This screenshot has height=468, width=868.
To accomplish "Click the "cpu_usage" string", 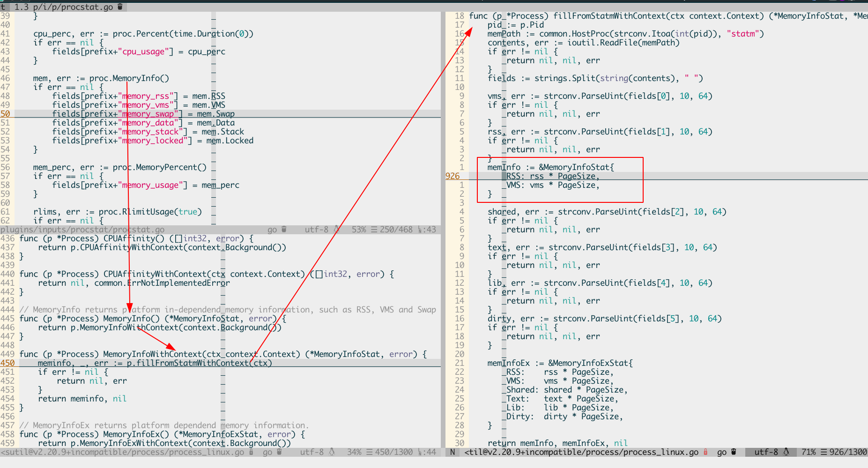I will point(143,52).
